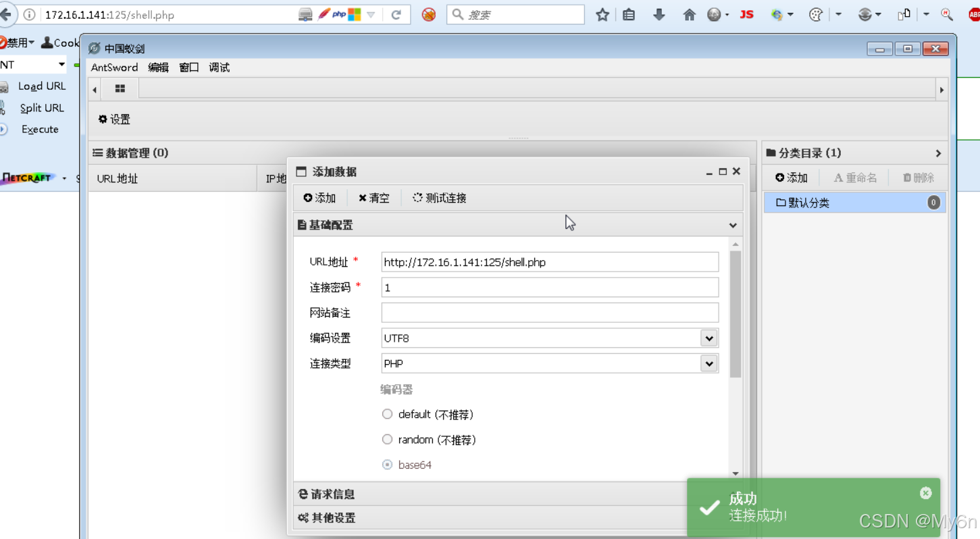The image size is (980, 539).
Task: Reload the page with the refresh icon
Action: pos(396,15)
